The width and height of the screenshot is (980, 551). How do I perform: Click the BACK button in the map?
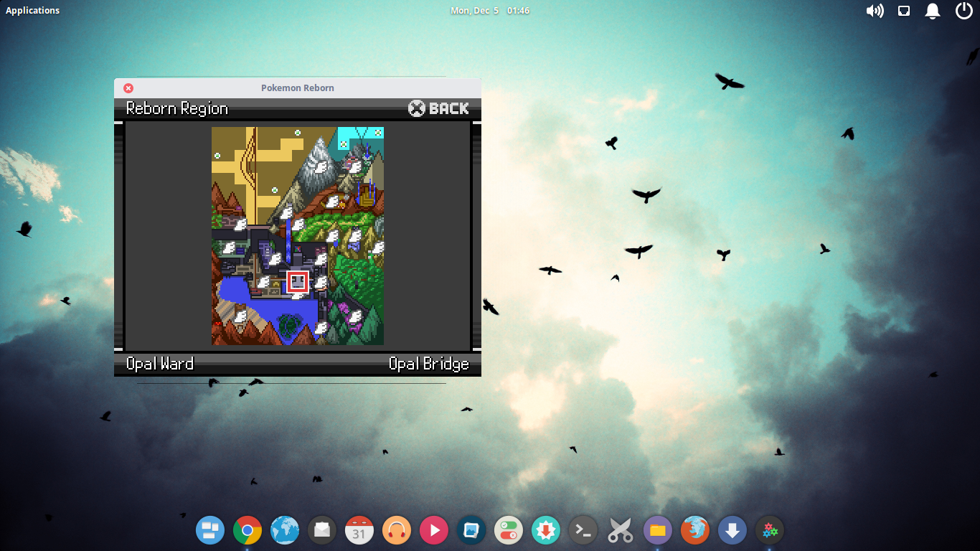coord(438,108)
